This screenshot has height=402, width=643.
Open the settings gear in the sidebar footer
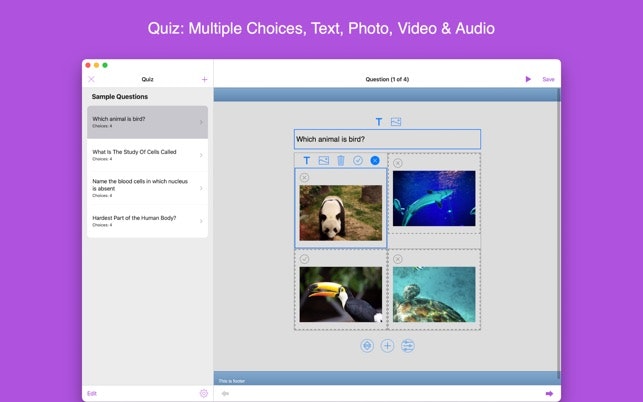(204, 393)
